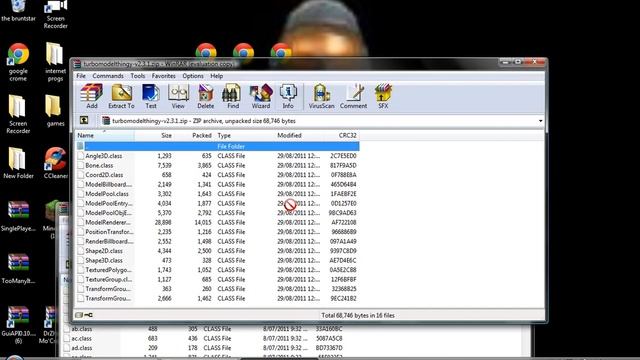Select the parent File Folder row
Viewport: 640px width, 360px height.
click(x=218, y=146)
